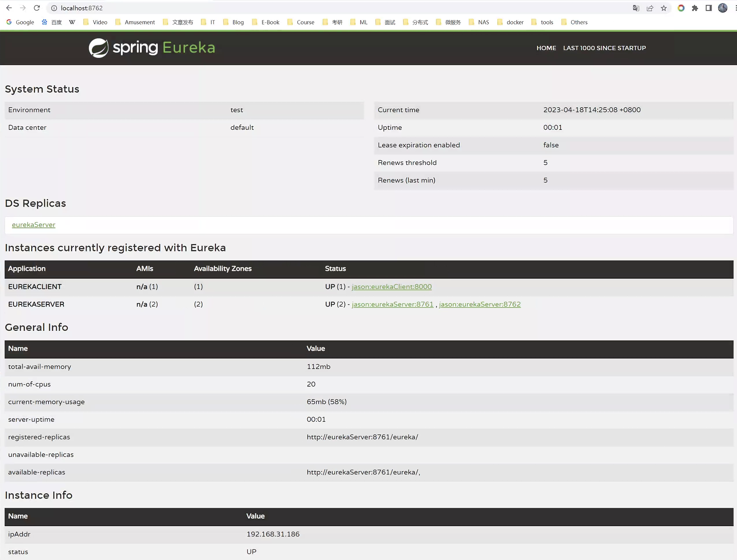Open the Blog bookmarks folder
737x560 pixels.
pyautogui.click(x=234, y=22)
